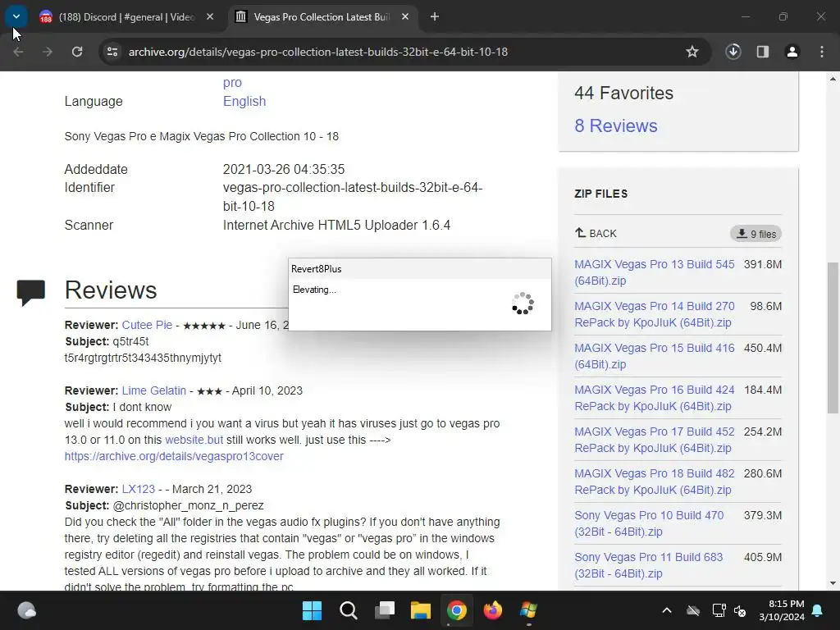Click the page vertical scrollbar thumb

[x=833, y=337]
